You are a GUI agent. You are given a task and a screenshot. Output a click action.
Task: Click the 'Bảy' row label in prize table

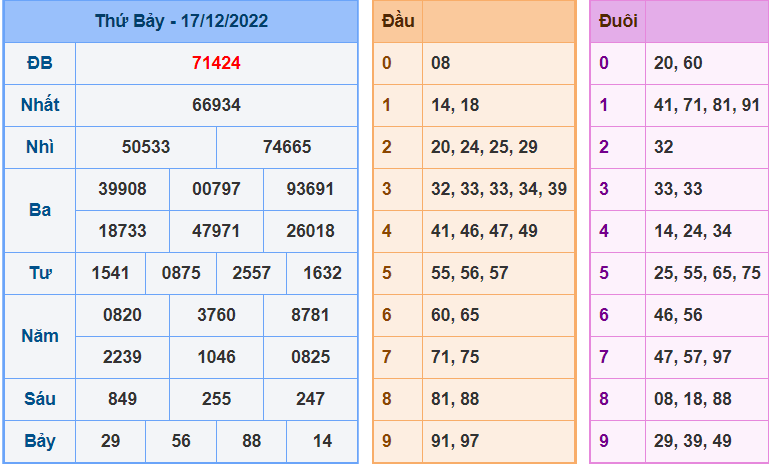pos(40,441)
